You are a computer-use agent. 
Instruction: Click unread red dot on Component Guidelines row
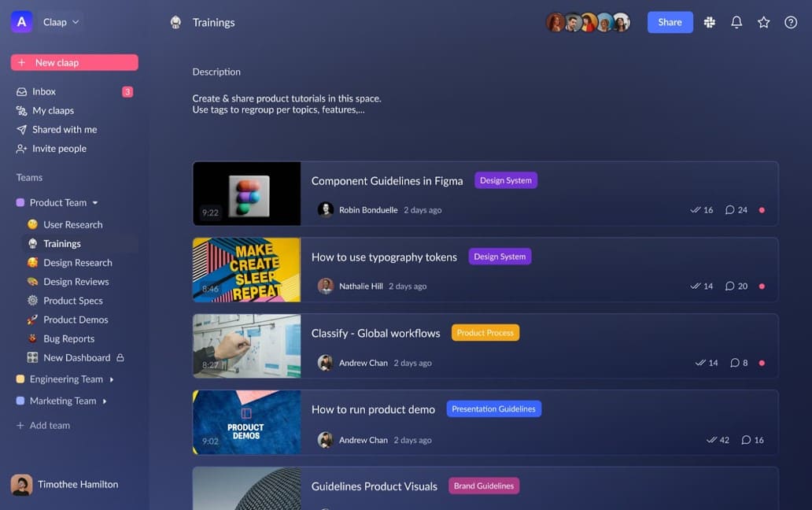click(x=762, y=209)
